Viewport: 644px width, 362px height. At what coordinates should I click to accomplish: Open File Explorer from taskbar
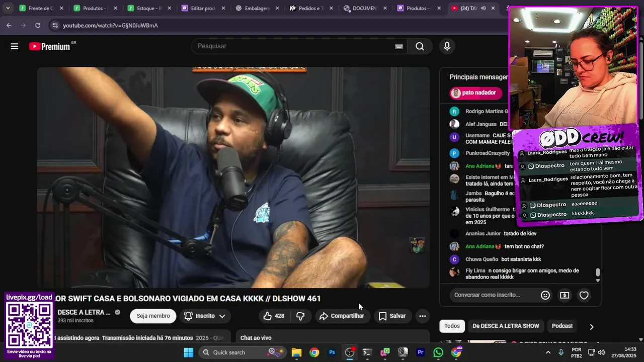pos(296,352)
